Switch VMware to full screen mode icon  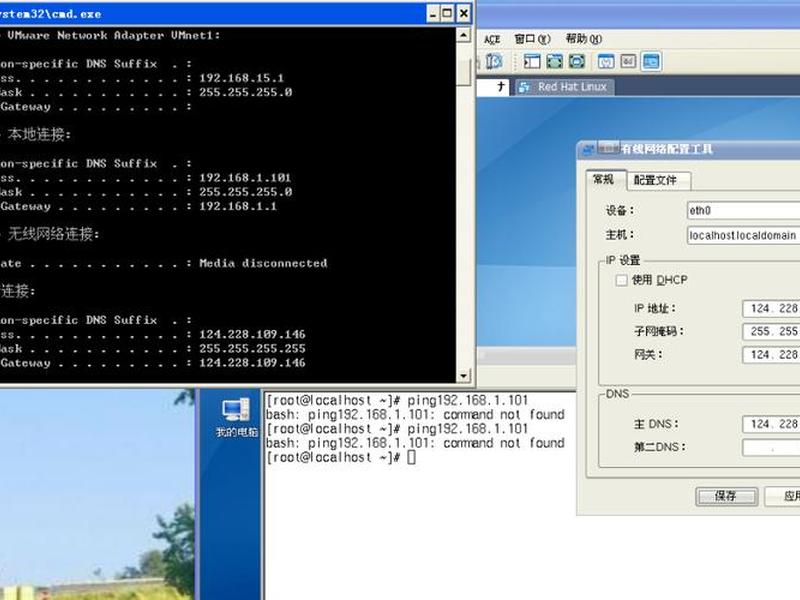(554, 62)
